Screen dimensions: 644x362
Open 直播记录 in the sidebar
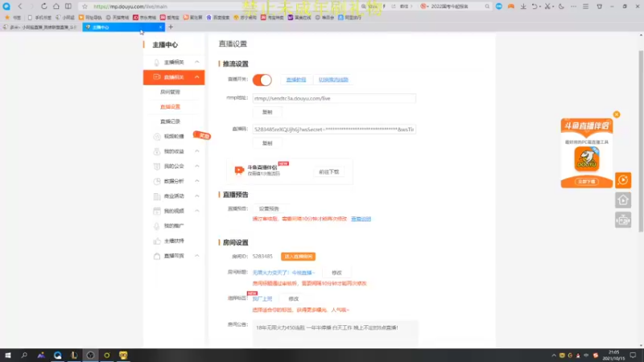tap(170, 121)
